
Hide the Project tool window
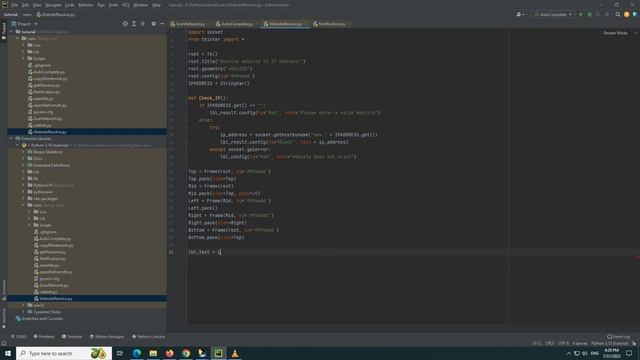pos(162,24)
